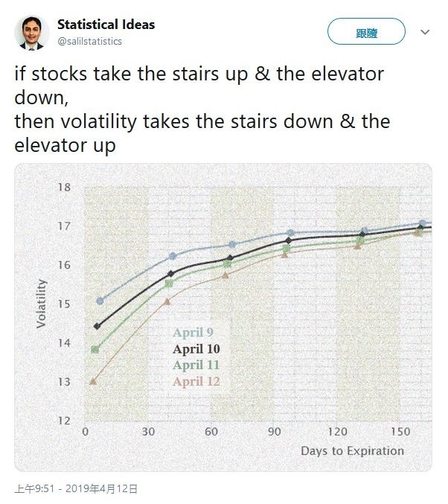Viewport: 448px width, 504px height.
Task: Click the 90 tick on x-axis
Action: coord(274,431)
